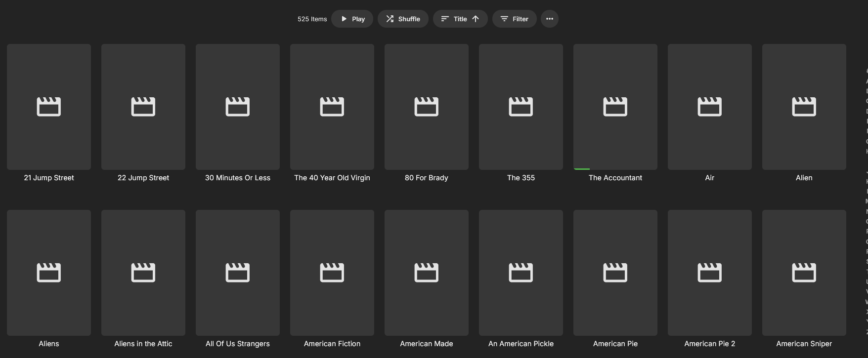Image resolution: width=868 pixels, height=358 pixels.
Task: Open The 355 poster thumbnail
Action: (x=521, y=107)
